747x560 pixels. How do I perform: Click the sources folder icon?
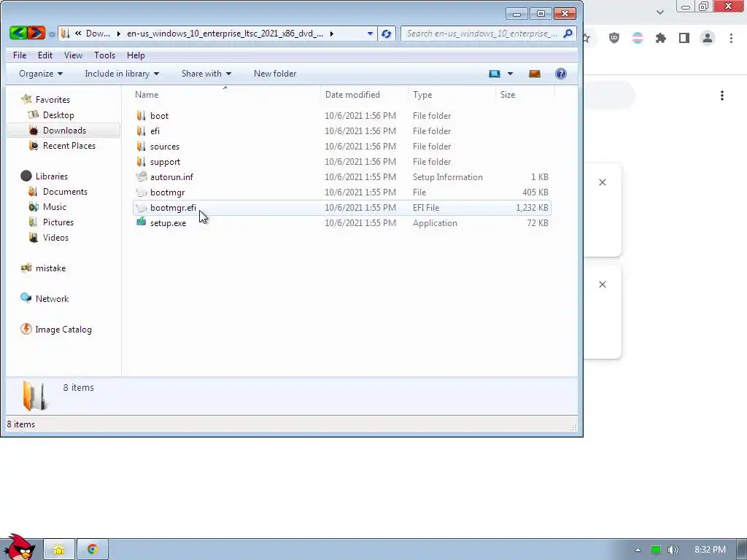click(141, 146)
